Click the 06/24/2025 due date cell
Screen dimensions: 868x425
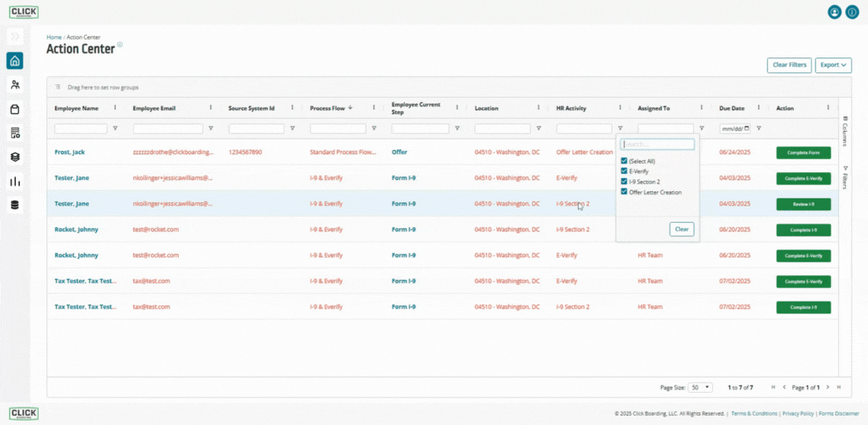coord(735,152)
